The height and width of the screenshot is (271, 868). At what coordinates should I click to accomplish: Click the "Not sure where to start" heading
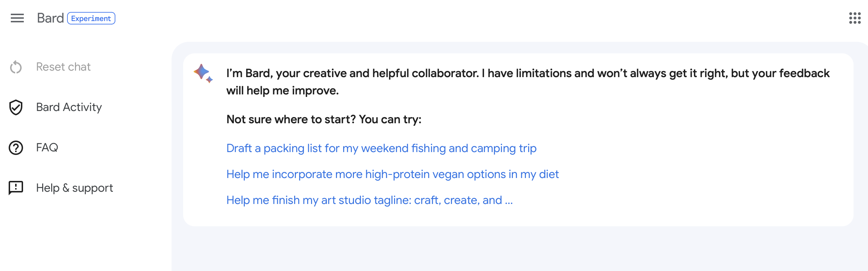click(x=324, y=119)
